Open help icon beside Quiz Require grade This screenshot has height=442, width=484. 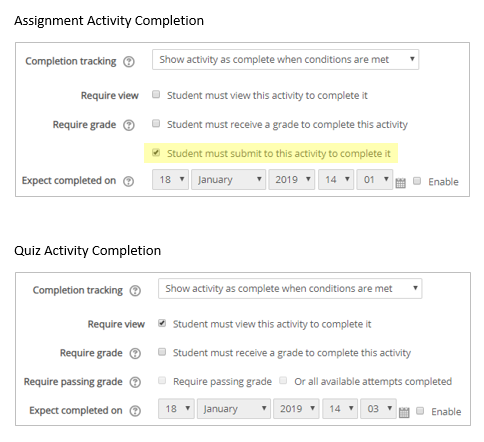135,353
